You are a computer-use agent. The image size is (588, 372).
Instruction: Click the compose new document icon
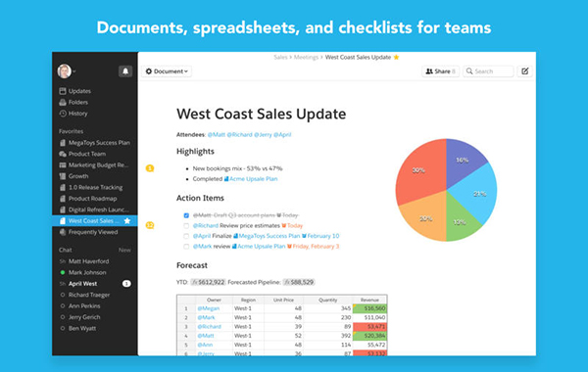pos(525,71)
